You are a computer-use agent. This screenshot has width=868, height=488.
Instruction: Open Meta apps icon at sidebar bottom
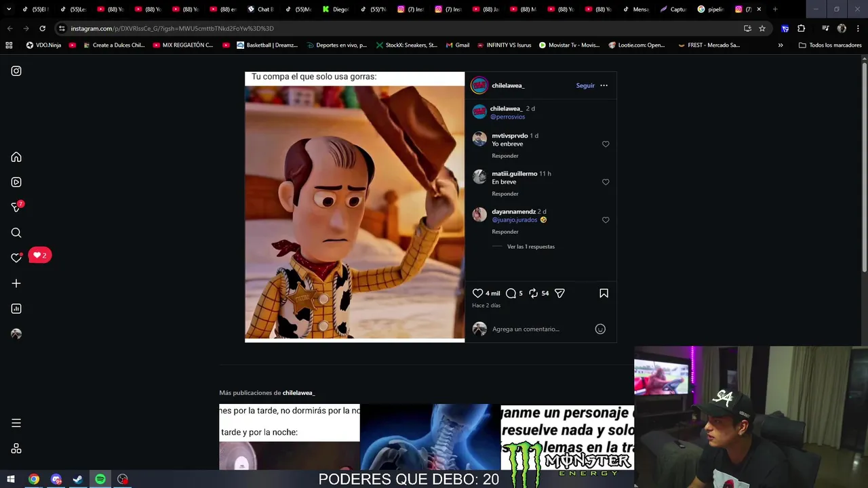pyautogui.click(x=16, y=449)
